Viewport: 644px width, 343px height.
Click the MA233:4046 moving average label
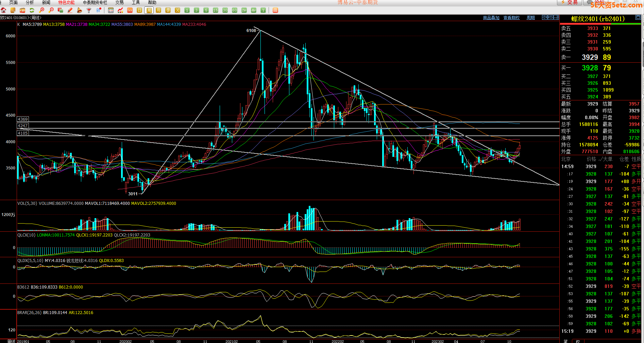point(194,24)
